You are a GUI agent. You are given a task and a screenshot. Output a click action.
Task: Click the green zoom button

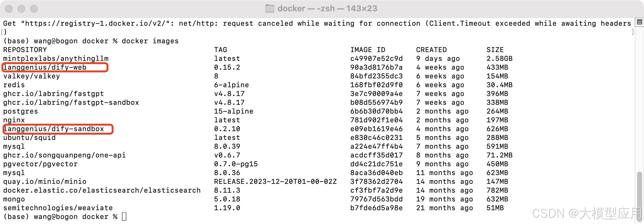35,9
